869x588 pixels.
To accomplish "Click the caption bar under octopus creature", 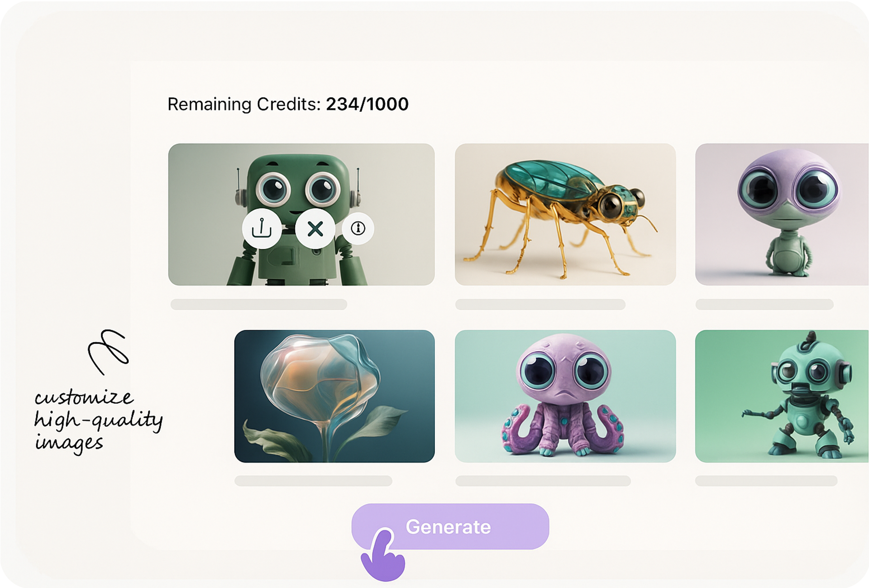I will [543, 481].
